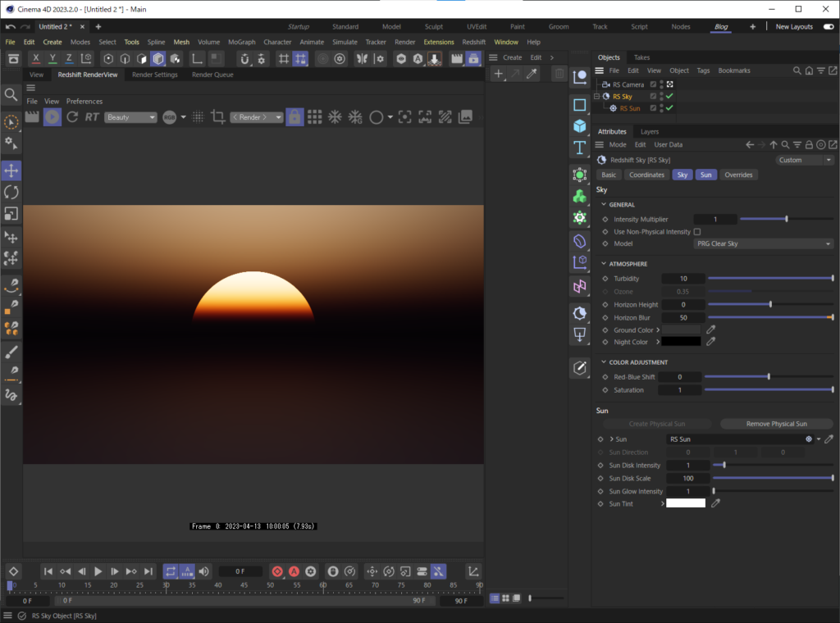840x623 pixels.
Task: Enable the Use Non-Physical Intensity checkbox
Action: (696, 231)
